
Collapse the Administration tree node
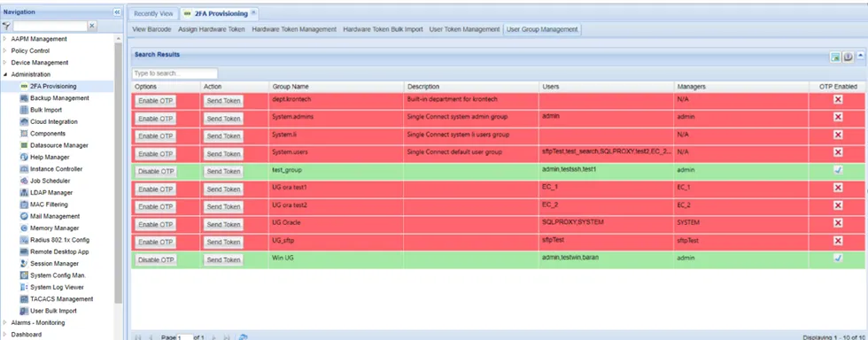pyautogui.click(x=5, y=74)
